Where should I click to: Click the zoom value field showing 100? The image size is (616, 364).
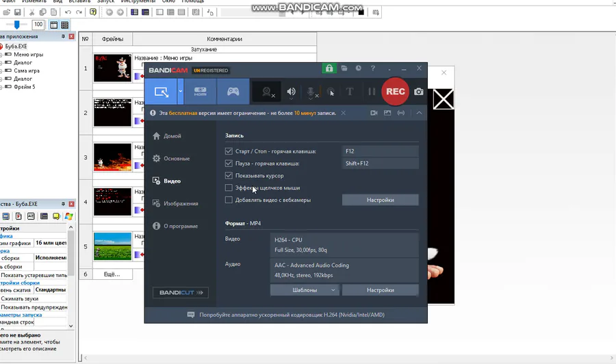(38, 25)
